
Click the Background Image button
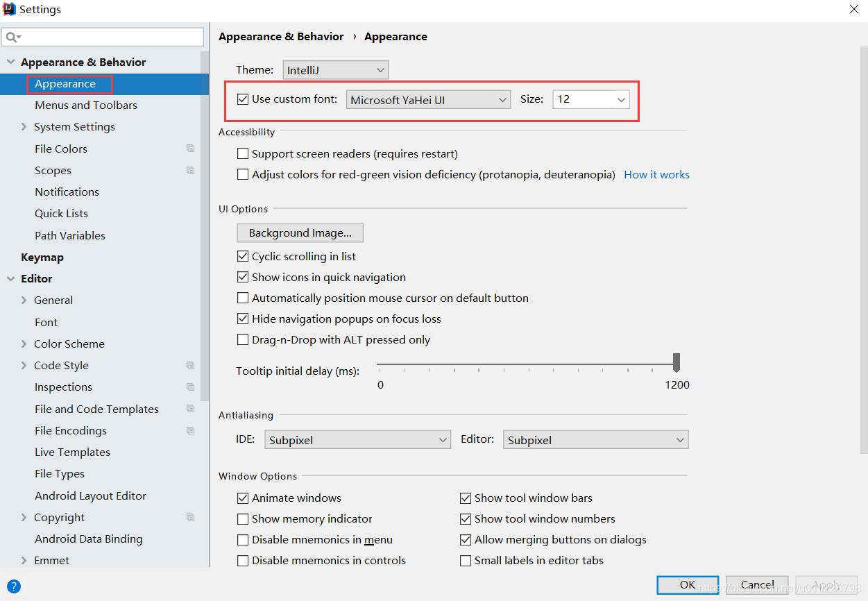point(300,232)
